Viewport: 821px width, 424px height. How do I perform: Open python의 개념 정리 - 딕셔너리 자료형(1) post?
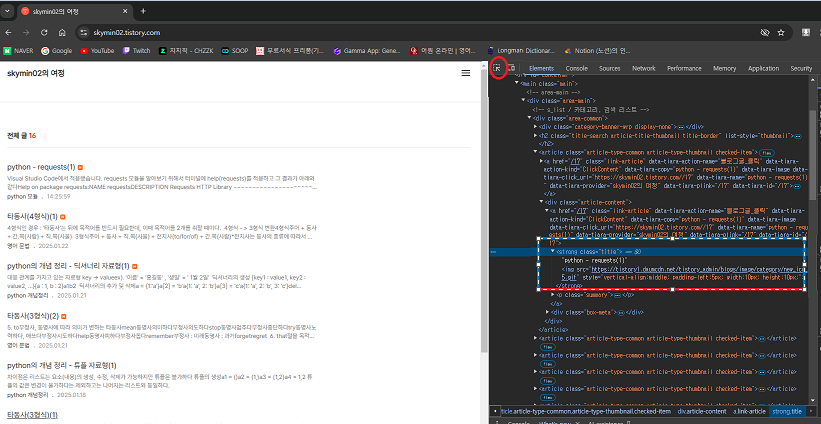pos(68,266)
